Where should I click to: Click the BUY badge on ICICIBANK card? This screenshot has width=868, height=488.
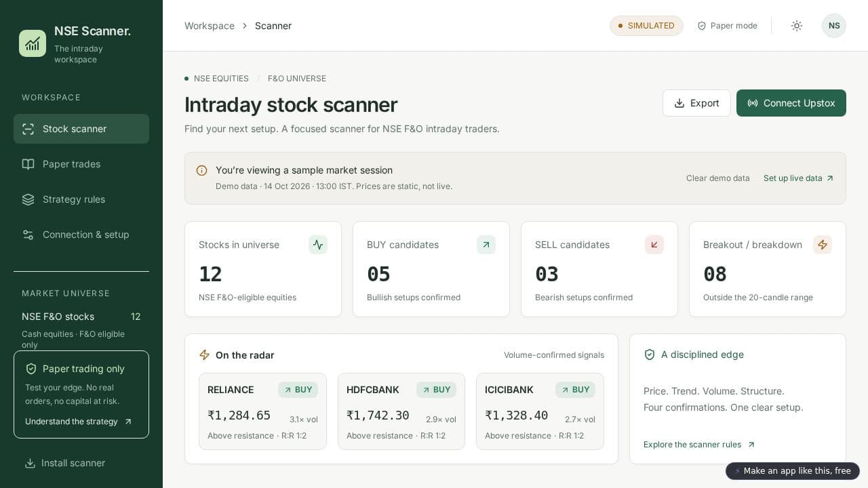(575, 390)
